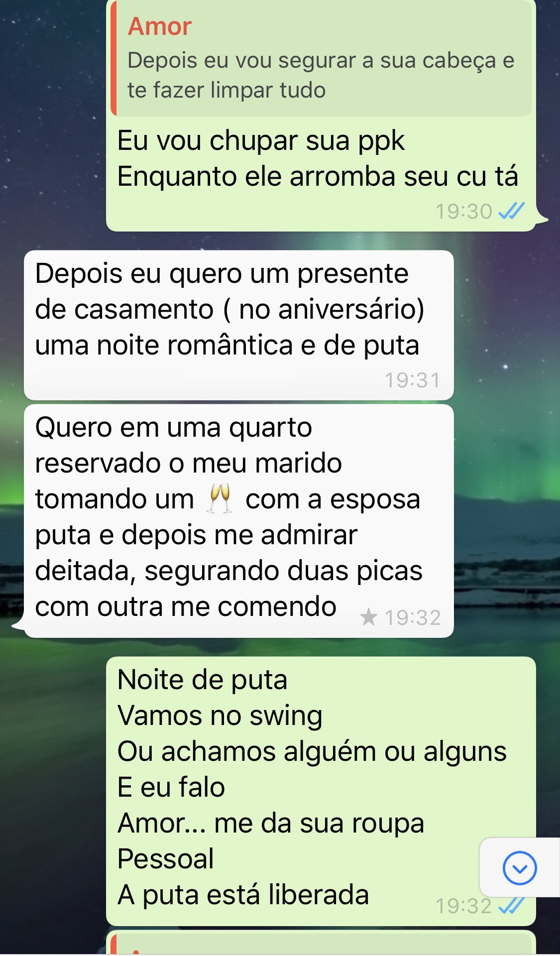Tap the starred message's 19:32 timestamp
Screen dimensions: 560x956
coord(412,617)
